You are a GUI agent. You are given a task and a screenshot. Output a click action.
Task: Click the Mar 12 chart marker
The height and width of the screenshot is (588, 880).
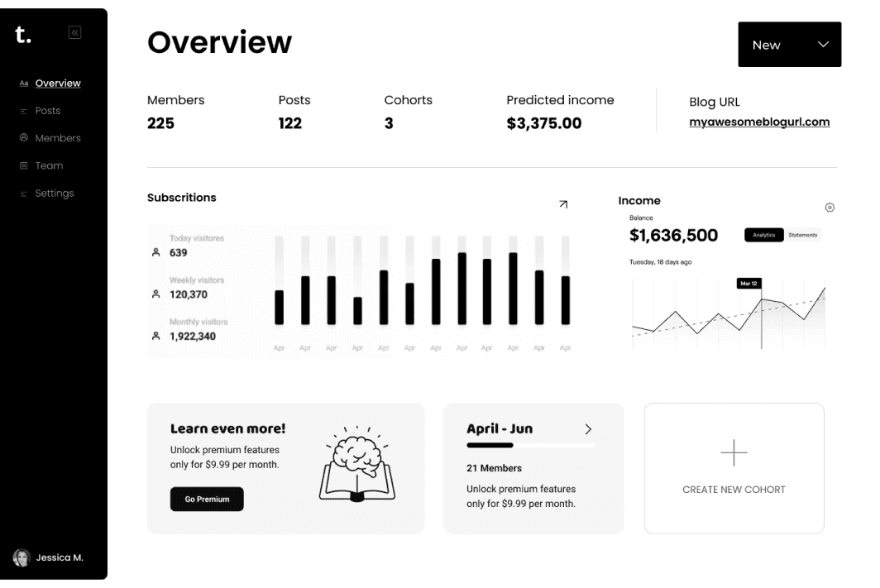pyautogui.click(x=748, y=284)
